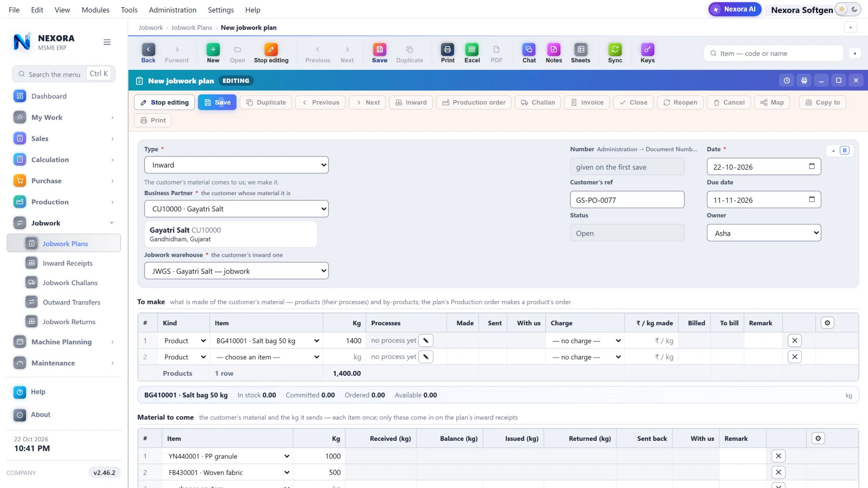Edit processes pencil for Salt bag 50 kg row

tap(426, 341)
